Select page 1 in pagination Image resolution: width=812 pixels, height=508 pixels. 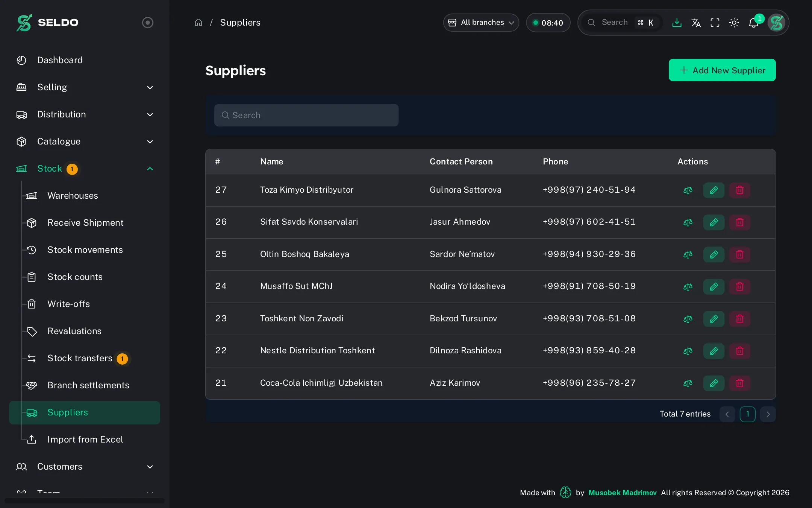tap(747, 414)
